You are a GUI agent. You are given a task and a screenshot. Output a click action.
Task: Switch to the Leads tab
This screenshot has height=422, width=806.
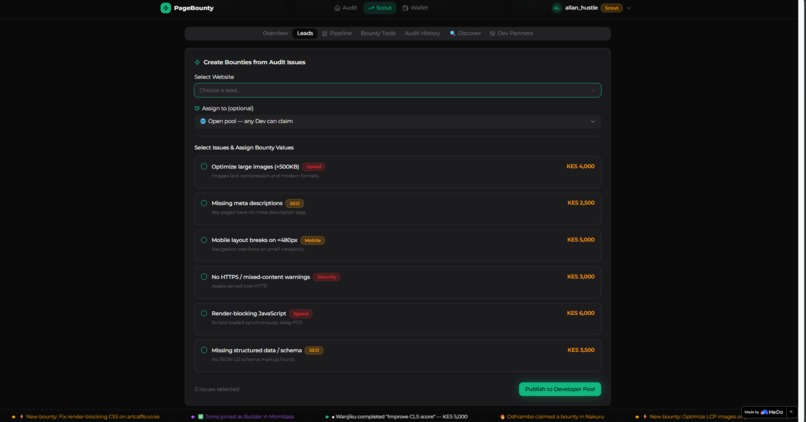coord(305,33)
